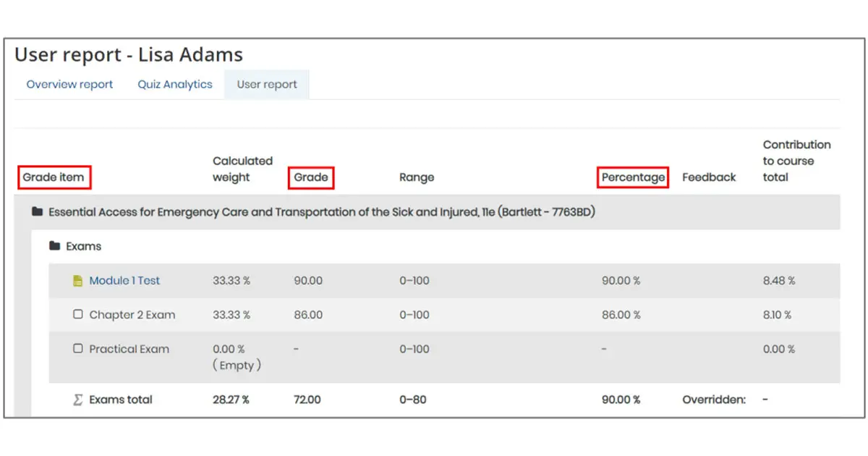Viewport: 868px width, 456px height.
Task: Open the Overview report tab
Action: (69, 85)
